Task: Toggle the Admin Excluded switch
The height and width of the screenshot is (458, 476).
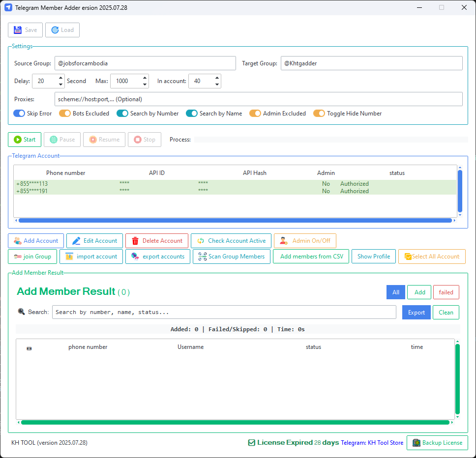Action: (x=255, y=114)
